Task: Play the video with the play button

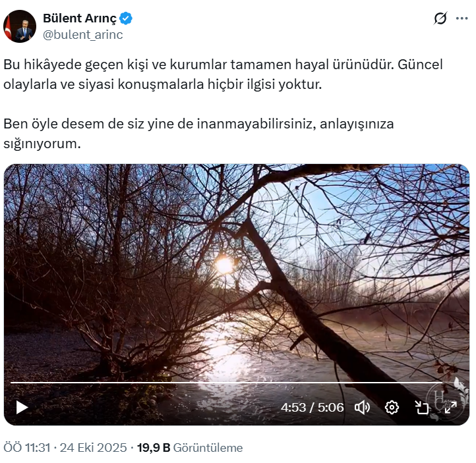Action: click(22, 407)
